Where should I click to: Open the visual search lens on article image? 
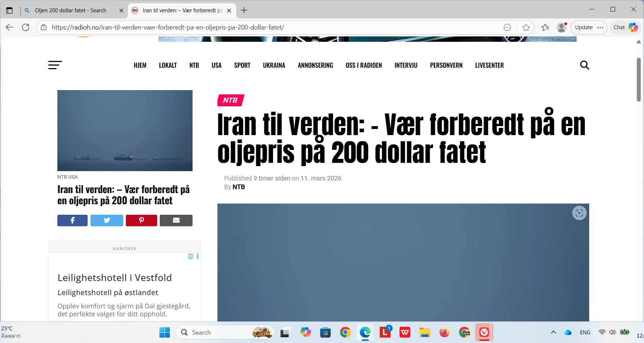[579, 213]
